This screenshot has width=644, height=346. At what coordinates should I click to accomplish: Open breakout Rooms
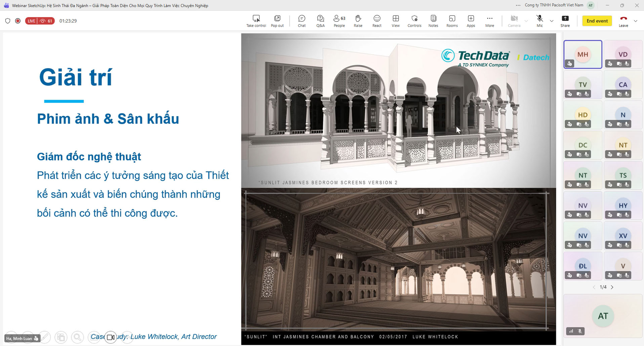[x=452, y=21]
